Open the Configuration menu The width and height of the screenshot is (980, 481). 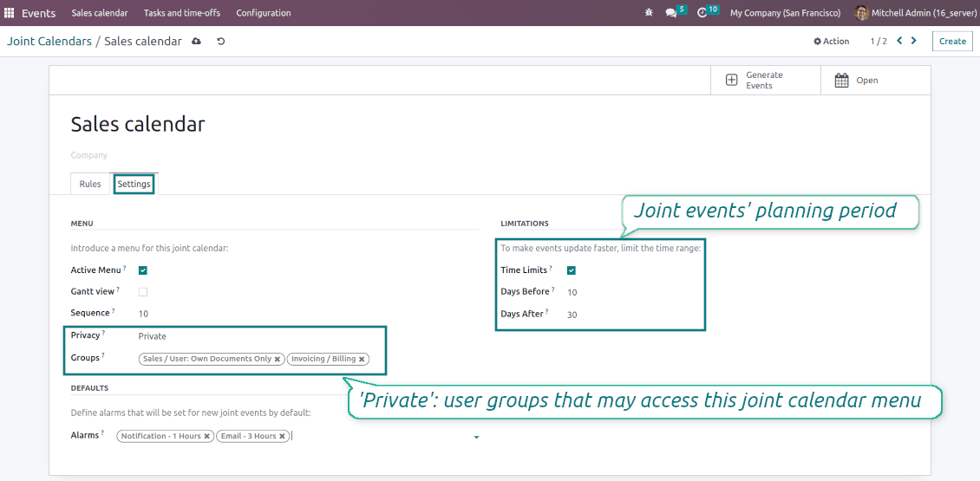click(x=263, y=13)
